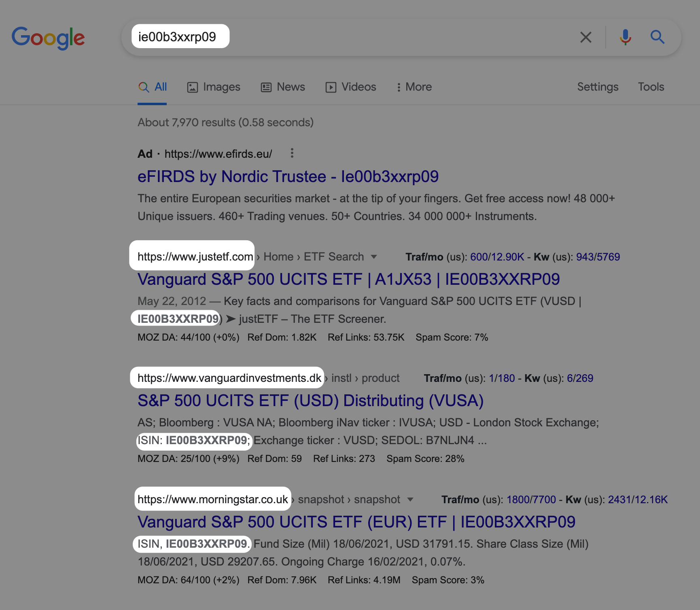The image size is (700, 610).
Task: Open search Settings
Action: [x=598, y=87]
